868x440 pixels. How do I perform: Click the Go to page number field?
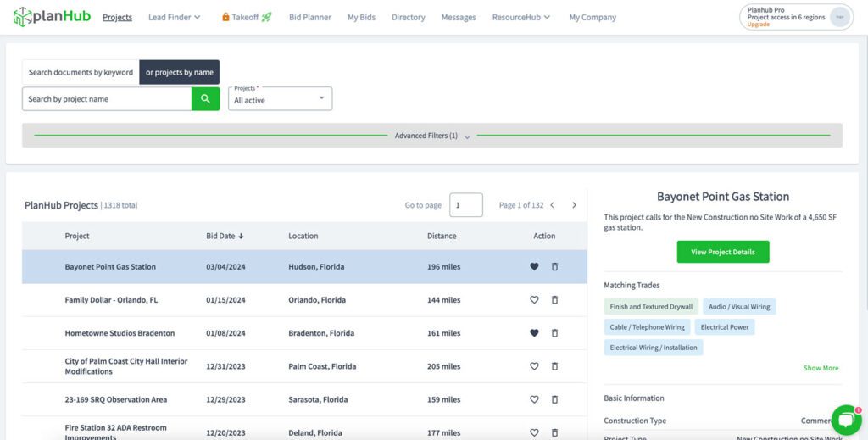pos(466,205)
